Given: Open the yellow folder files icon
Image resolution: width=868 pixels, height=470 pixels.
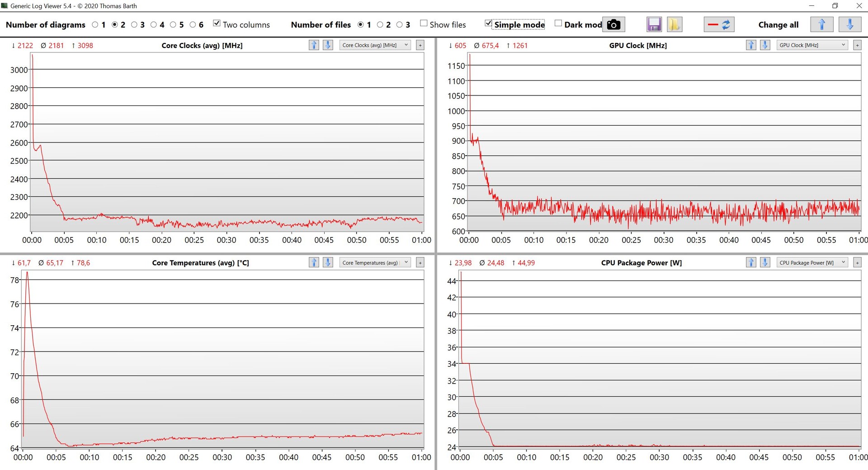Looking at the screenshot, I should tap(674, 24).
